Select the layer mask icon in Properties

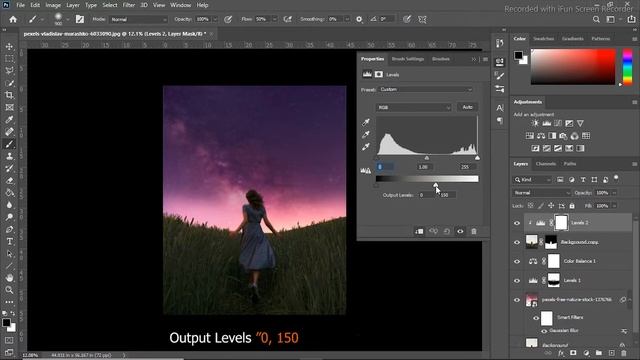point(379,74)
